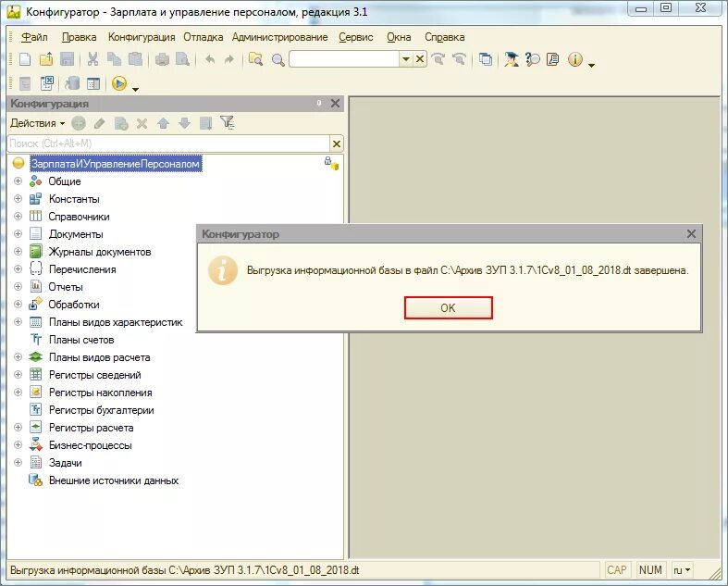Expand the Документы tree node
This screenshot has width=728, height=586.
pyautogui.click(x=18, y=233)
